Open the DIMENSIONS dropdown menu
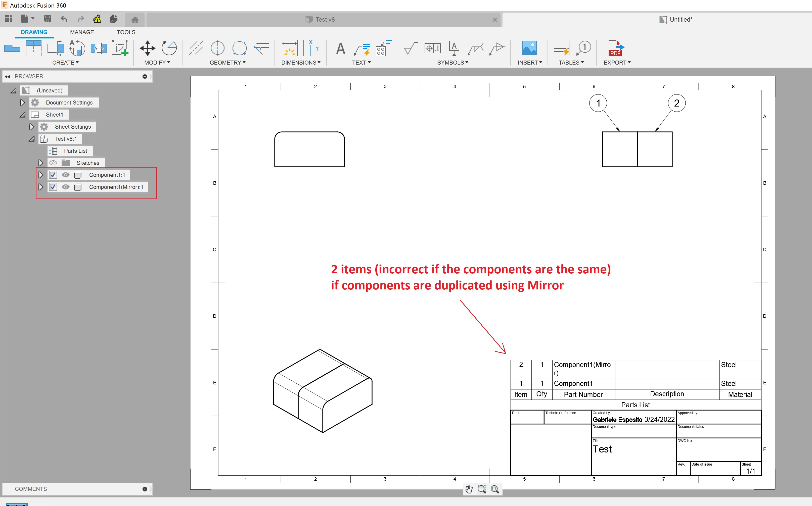This screenshot has width=812, height=506. pyautogui.click(x=300, y=63)
